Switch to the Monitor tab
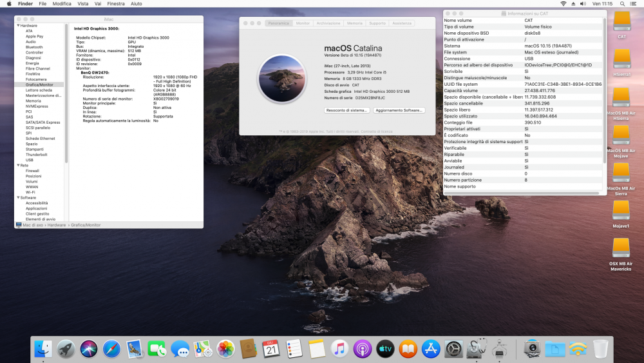Image resolution: width=644 pixels, height=363 pixels. point(303,23)
